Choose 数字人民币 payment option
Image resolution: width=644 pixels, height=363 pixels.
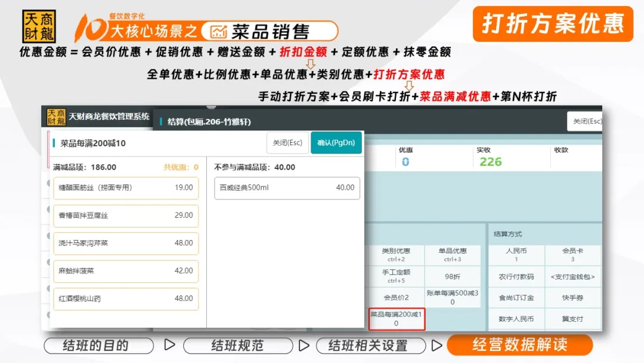[x=516, y=319]
